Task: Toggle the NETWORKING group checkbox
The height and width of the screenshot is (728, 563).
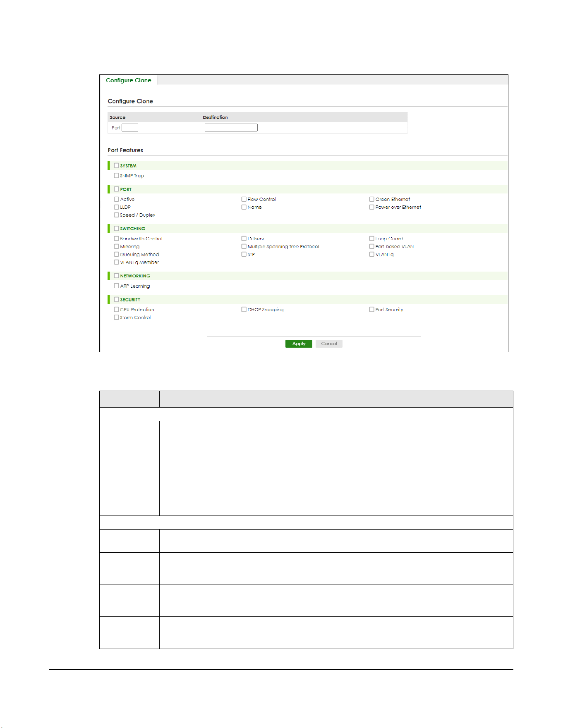Action: 117,276
